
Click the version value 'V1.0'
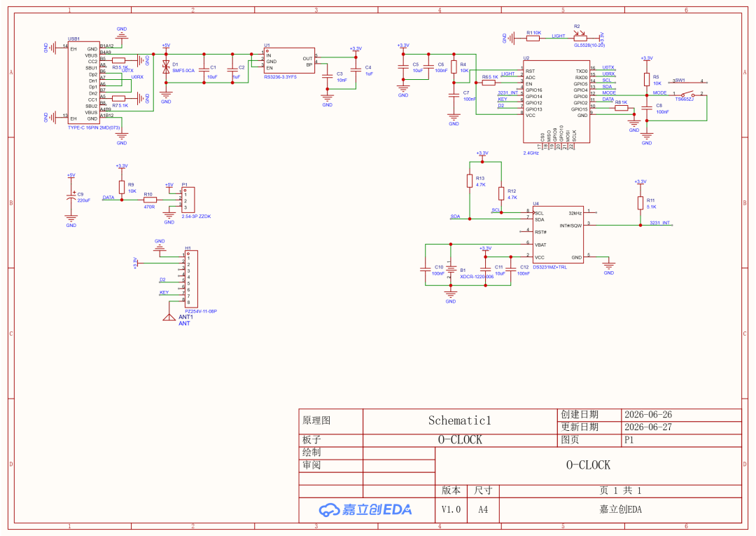451,509
